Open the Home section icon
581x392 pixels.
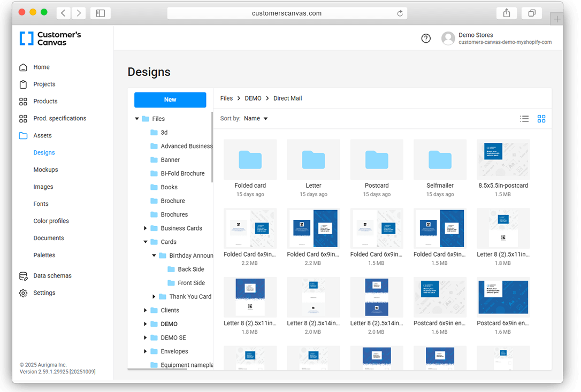click(x=22, y=67)
